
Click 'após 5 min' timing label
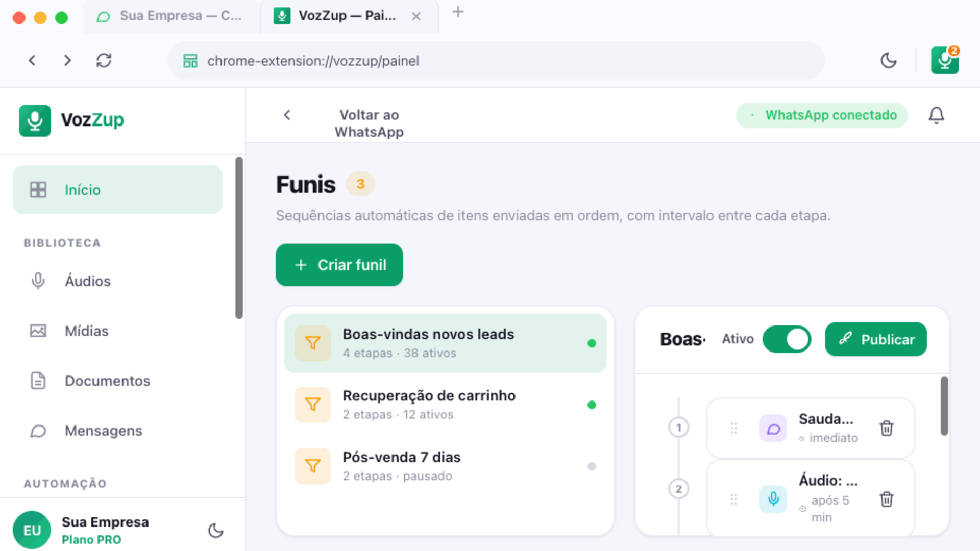830,509
